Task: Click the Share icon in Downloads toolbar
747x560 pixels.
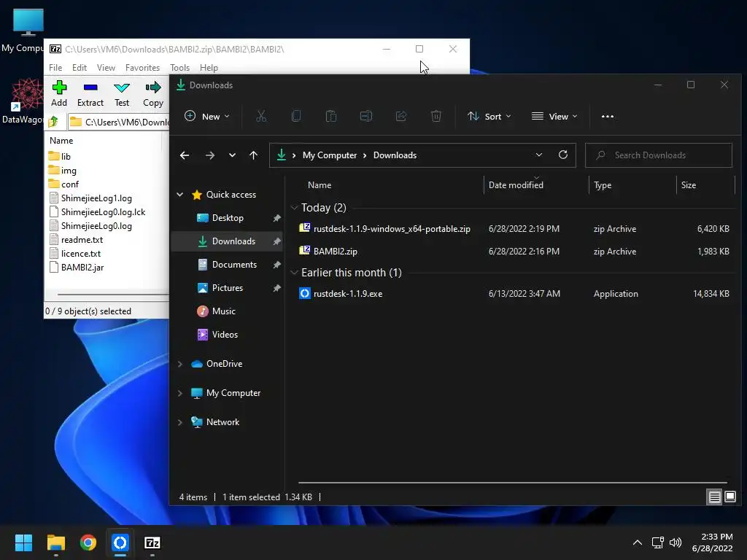Action: 401,116
